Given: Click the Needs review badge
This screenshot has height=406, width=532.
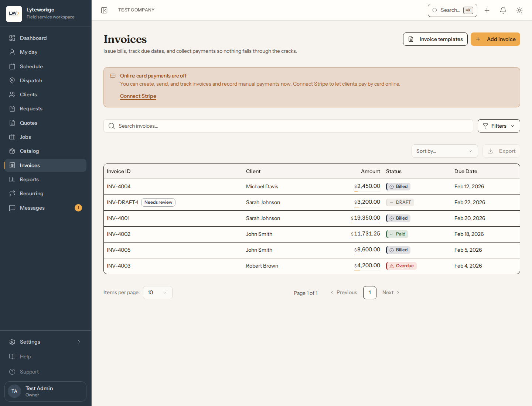Looking at the screenshot, I should [158, 202].
